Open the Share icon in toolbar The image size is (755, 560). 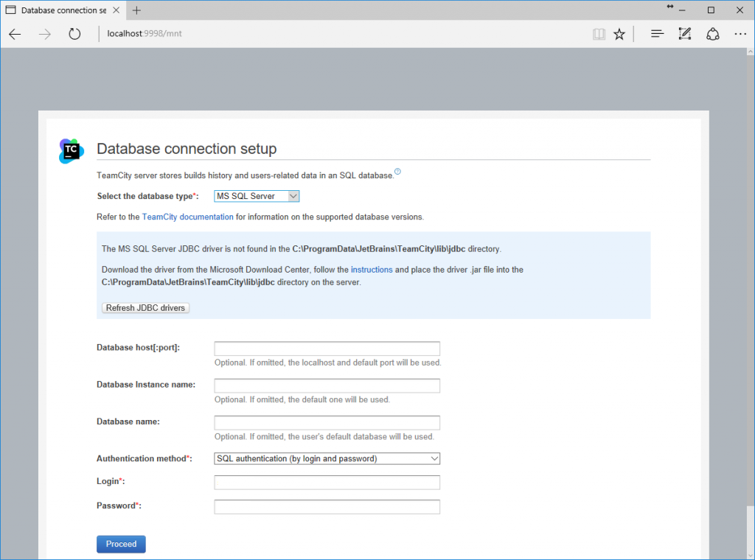[x=713, y=34]
